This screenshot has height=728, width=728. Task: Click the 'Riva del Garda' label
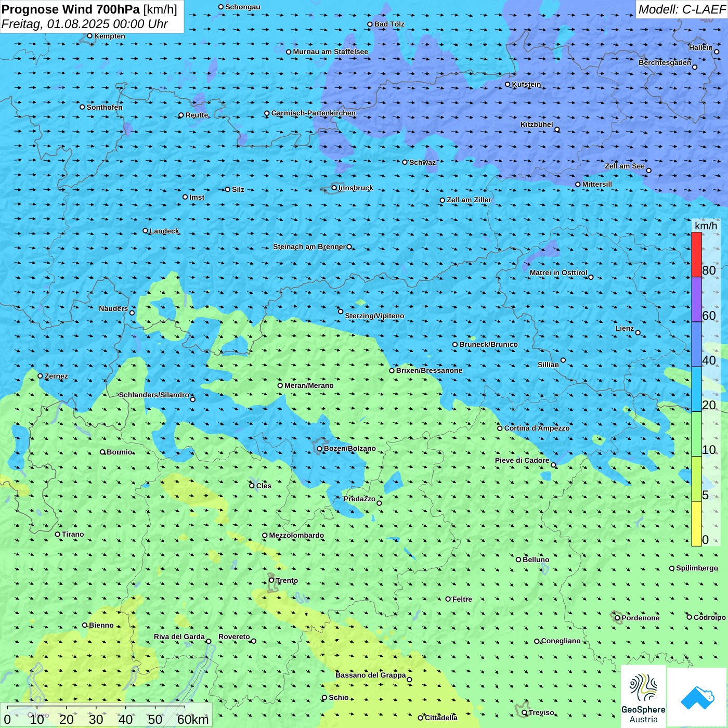point(179,636)
